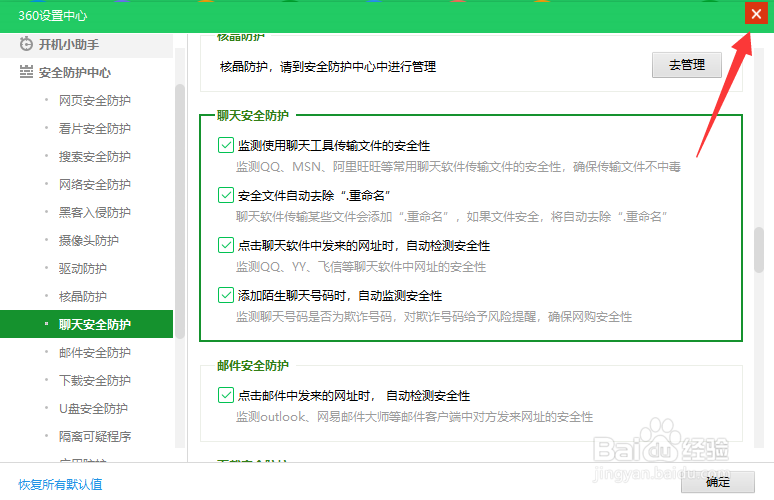Image resolution: width=774 pixels, height=500 pixels.
Task: Click description 监测QQ、MSN、阿里旺旺 text
Action: [458, 167]
